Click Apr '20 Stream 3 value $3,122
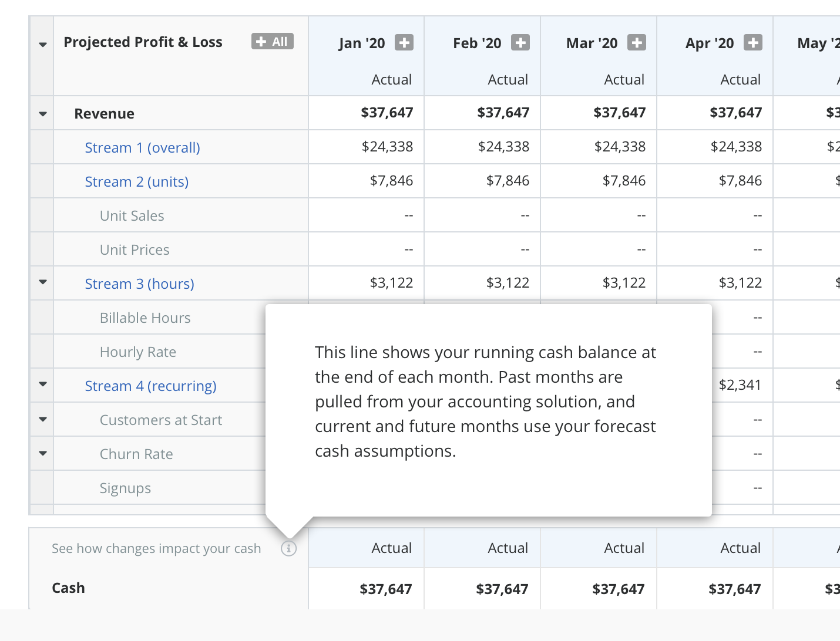 point(740,283)
